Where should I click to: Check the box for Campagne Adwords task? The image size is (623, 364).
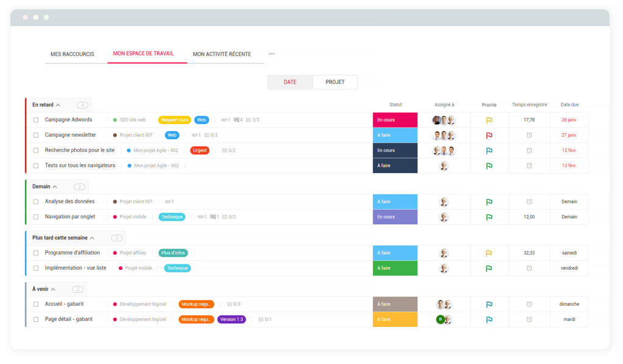pyautogui.click(x=36, y=120)
